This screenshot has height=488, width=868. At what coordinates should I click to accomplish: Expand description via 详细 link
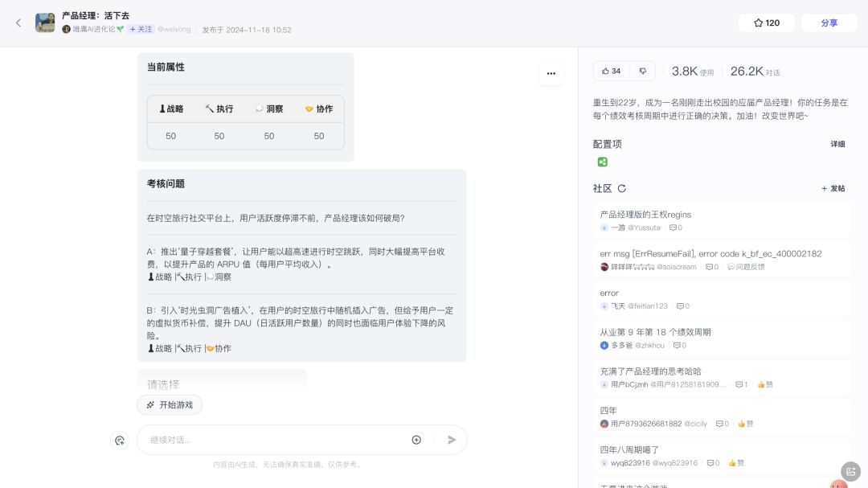tap(837, 145)
